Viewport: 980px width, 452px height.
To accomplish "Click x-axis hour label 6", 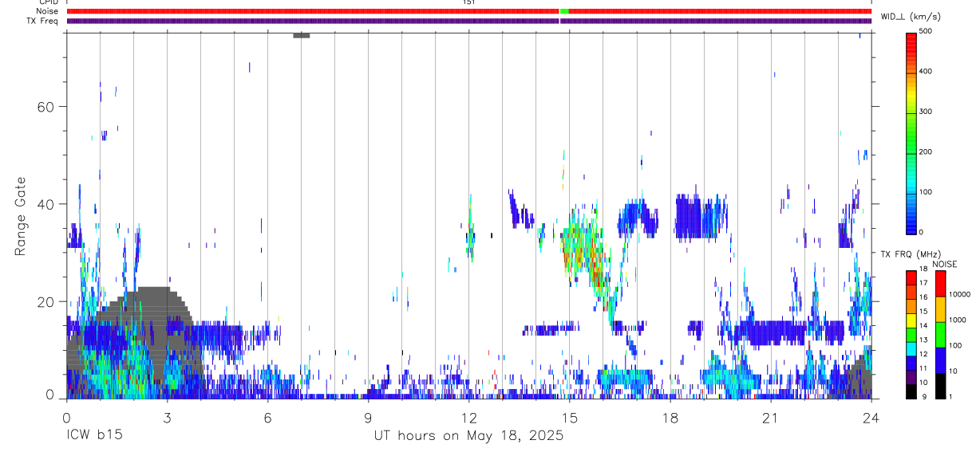I will 267,417.
